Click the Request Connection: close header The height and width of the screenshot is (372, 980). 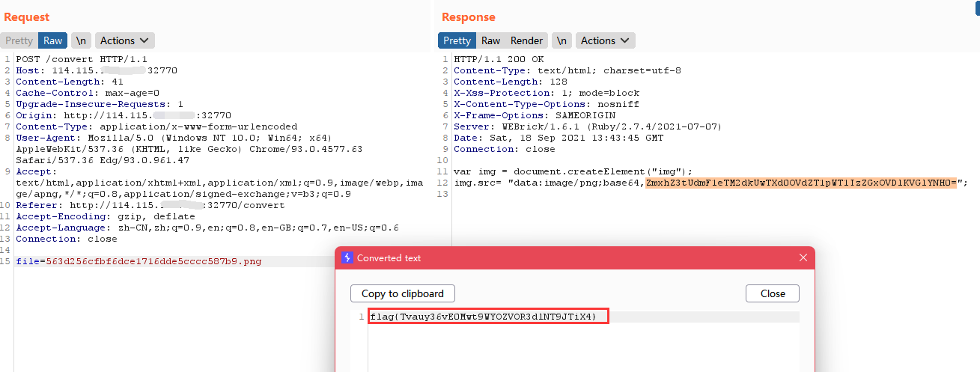[66, 239]
